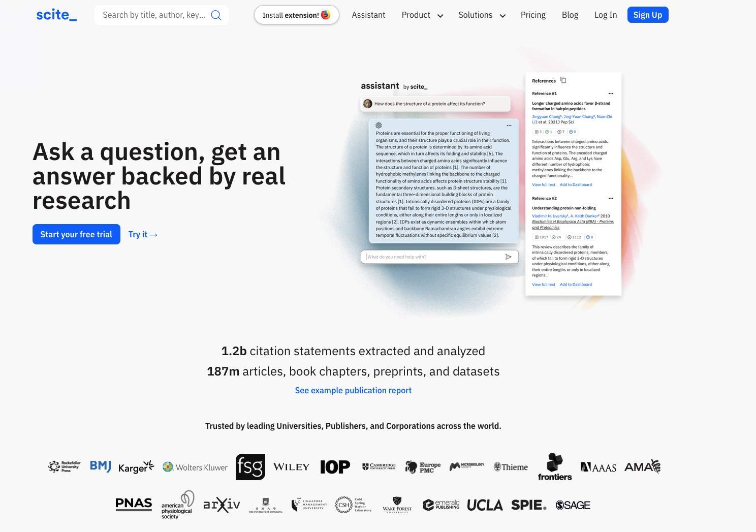Open the Blog link
This screenshot has height=532, width=756.
(x=570, y=15)
